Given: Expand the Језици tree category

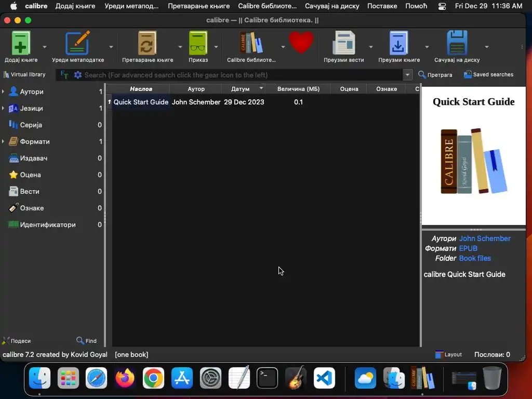Looking at the screenshot, I should pyautogui.click(x=3, y=108).
